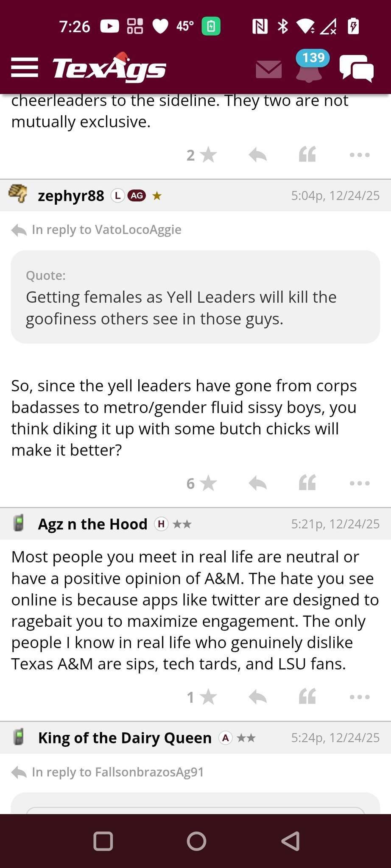391x868 pixels.
Task: Open the hamburger navigation menu
Action: click(x=25, y=68)
